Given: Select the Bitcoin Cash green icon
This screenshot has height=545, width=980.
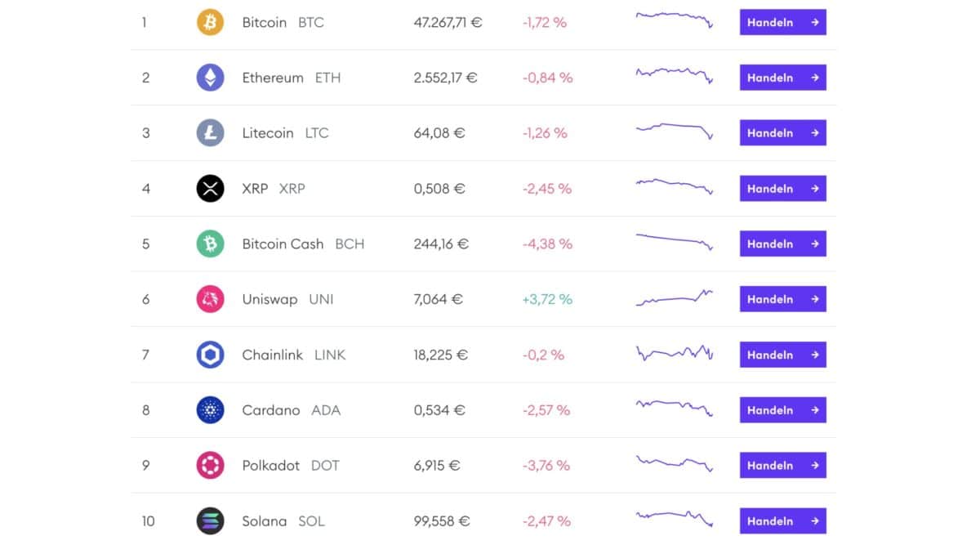Looking at the screenshot, I should pyautogui.click(x=210, y=243).
